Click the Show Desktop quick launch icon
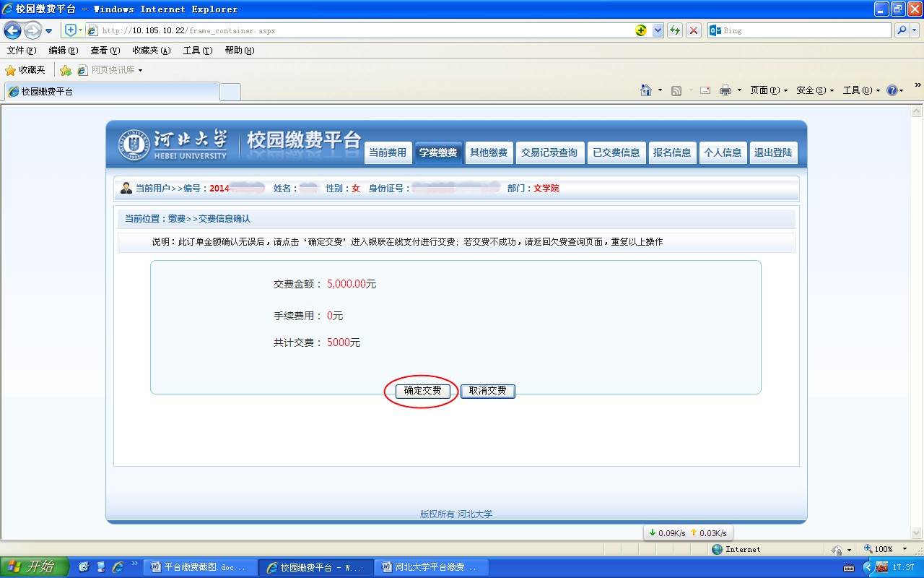The width and height of the screenshot is (924, 578). (84, 567)
